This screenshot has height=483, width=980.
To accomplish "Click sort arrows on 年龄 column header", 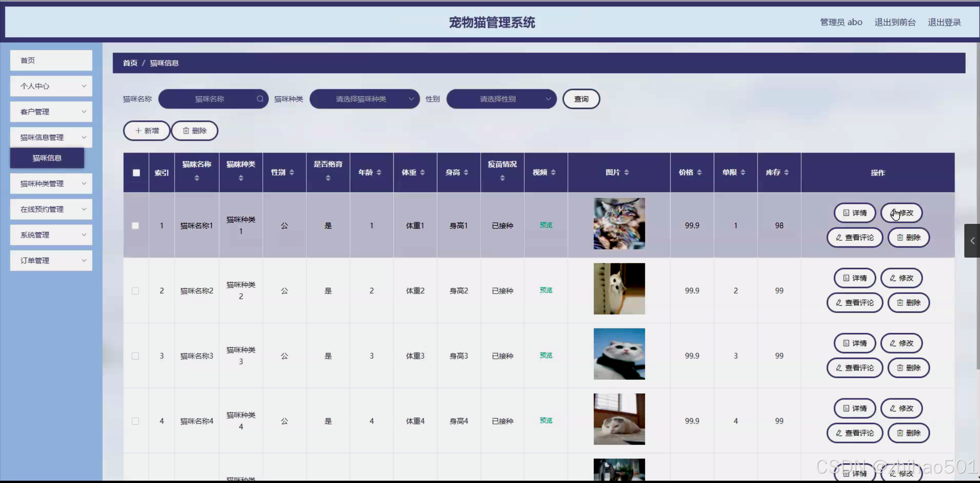I will coord(379,172).
